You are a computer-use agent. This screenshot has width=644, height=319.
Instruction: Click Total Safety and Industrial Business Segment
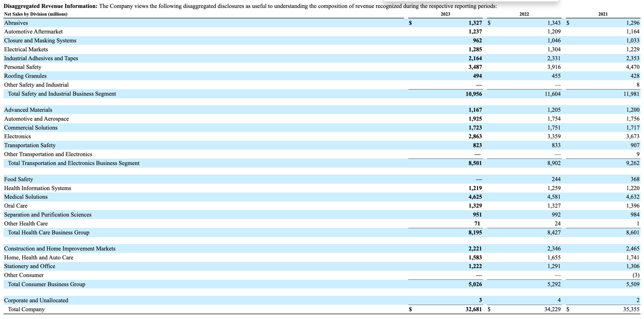[x=62, y=94]
